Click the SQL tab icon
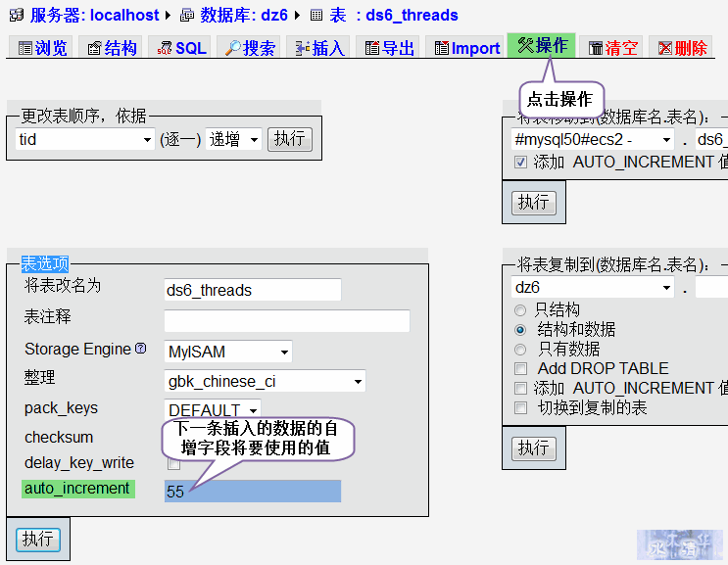This screenshot has width=728, height=565. (165, 48)
